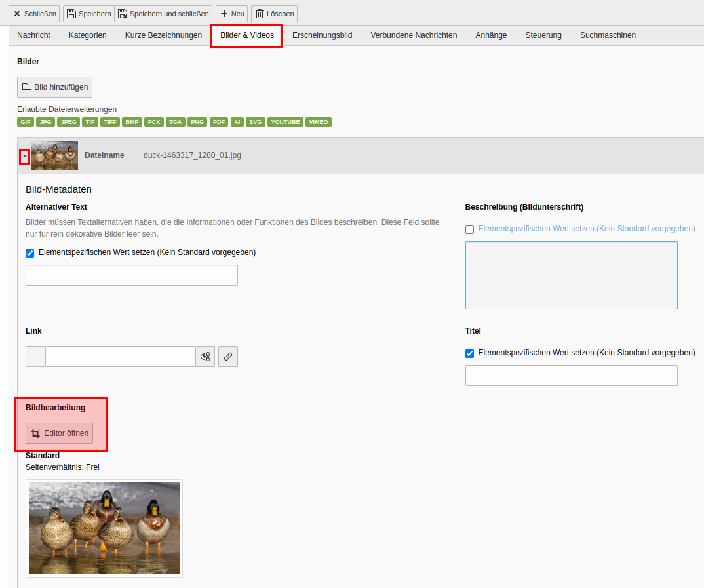Click the Speichern save icon button
This screenshot has width=704, height=588.
point(88,14)
